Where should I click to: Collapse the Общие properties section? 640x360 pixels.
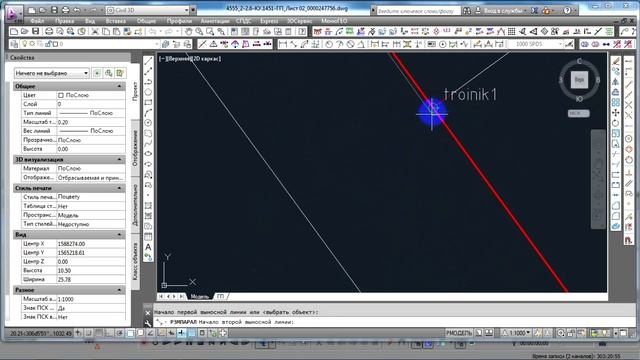[119, 86]
